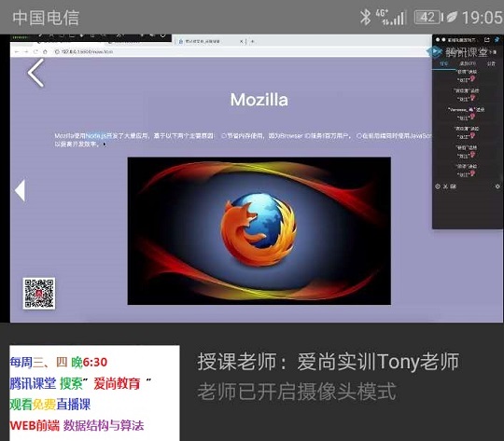Tap the teacher name text line
Viewport: 504px width, 441px height.
coord(328,362)
